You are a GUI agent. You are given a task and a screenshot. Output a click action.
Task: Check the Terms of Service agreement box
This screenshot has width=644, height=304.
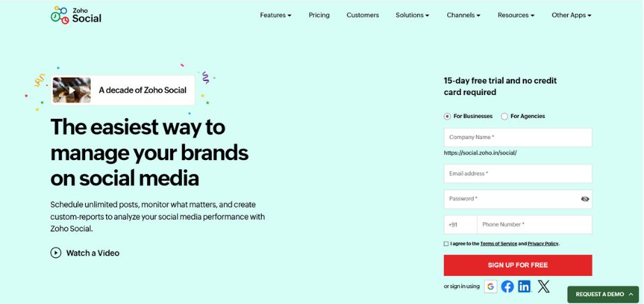(447, 244)
